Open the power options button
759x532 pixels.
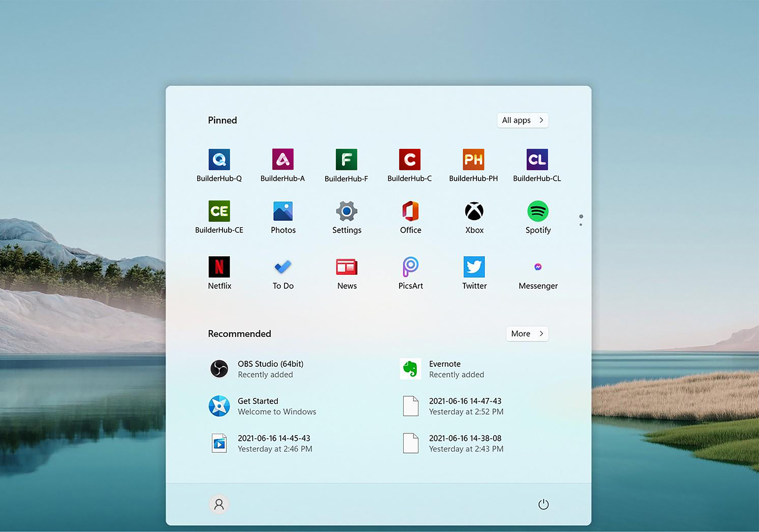click(543, 504)
